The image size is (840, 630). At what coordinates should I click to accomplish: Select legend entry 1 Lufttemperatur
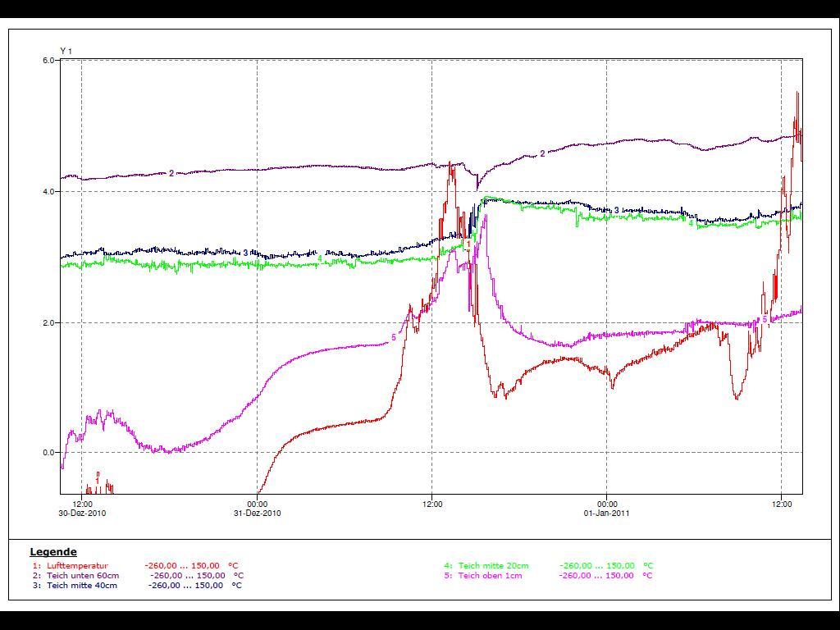pos(77,565)
